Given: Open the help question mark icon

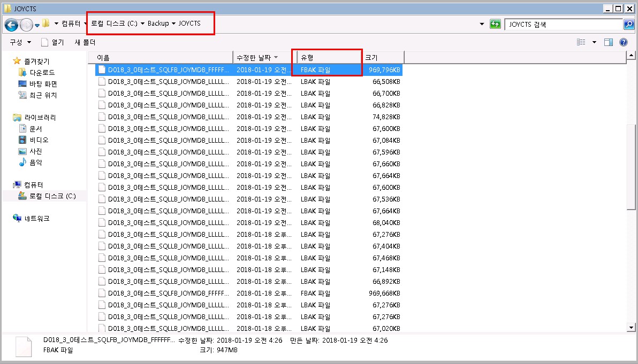Looking at the screenshot, I should pos(623,42).
